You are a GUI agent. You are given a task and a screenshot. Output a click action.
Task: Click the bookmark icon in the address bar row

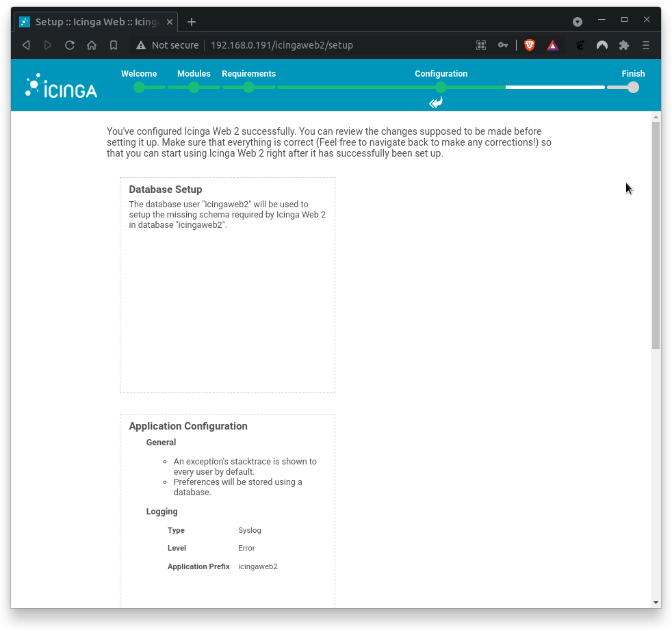pyautogui.click(x=114, y=45)
